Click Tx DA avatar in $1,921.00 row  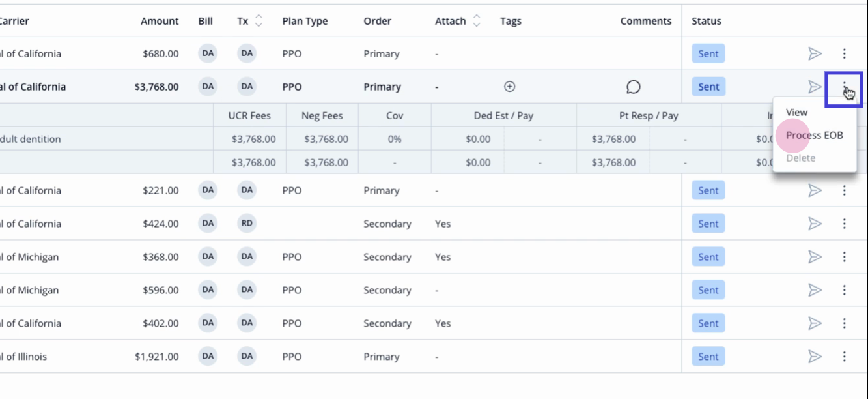pos(247,357)
